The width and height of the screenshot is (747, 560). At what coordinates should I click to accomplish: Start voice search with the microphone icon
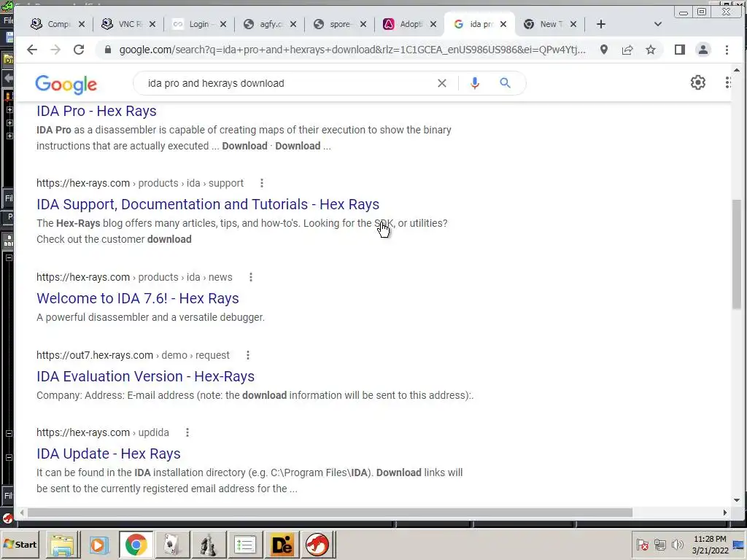[x=474, y=83]
